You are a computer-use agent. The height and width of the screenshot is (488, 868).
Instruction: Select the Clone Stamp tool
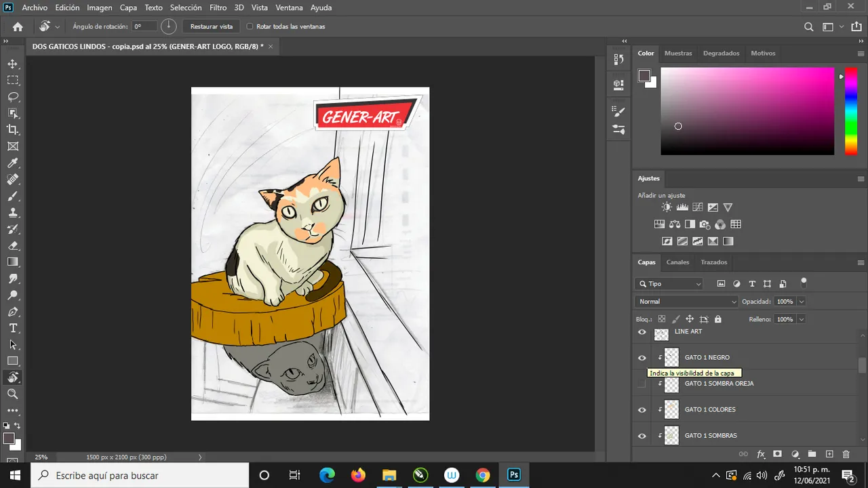point(12,212)
